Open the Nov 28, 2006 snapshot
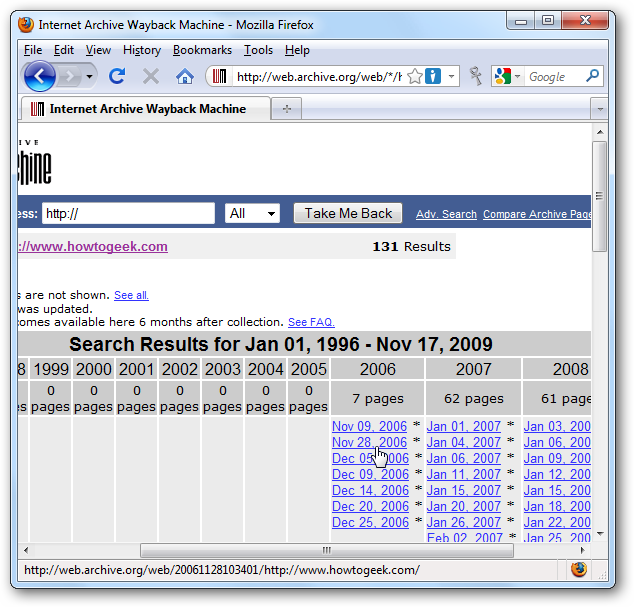 coord(370,442)
